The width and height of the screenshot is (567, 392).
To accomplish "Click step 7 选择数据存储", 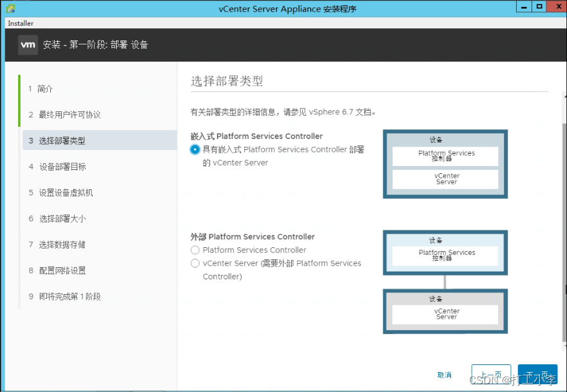I will [x=58, y=243].
